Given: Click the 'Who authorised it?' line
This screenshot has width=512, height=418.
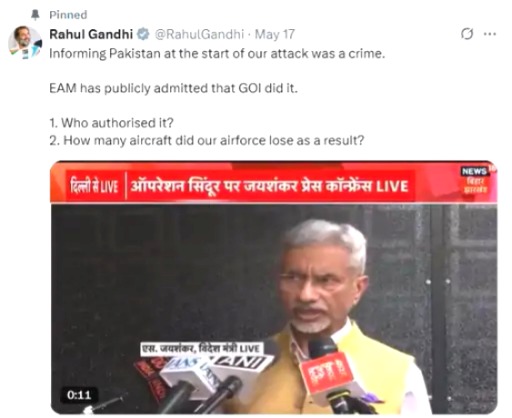Looking at the screenshot, I should [x=112, y=123].
